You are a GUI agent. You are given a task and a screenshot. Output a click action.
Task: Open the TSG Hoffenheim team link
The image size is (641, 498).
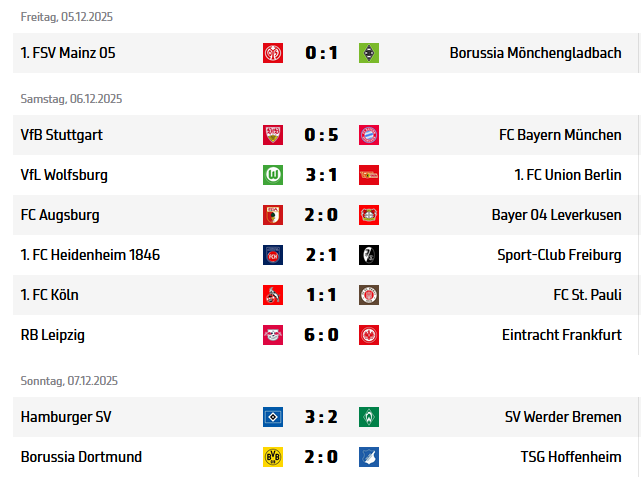click(x=571, y=457)
